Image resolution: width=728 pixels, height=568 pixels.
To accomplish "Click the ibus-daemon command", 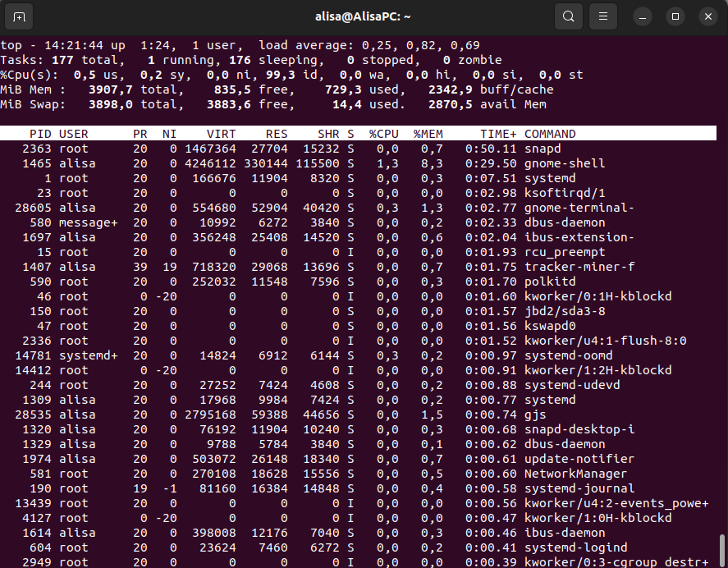I will 565,533.
